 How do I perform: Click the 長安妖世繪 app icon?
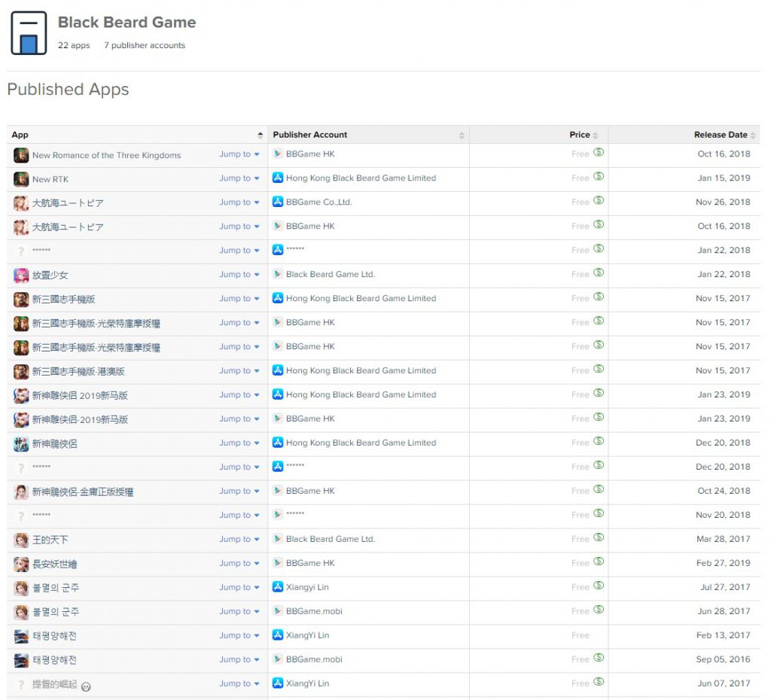(x=21, y=564)
